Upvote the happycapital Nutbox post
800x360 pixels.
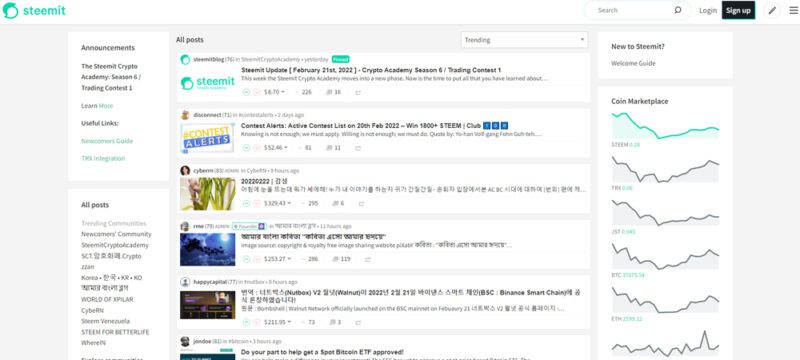pos(246,322)
